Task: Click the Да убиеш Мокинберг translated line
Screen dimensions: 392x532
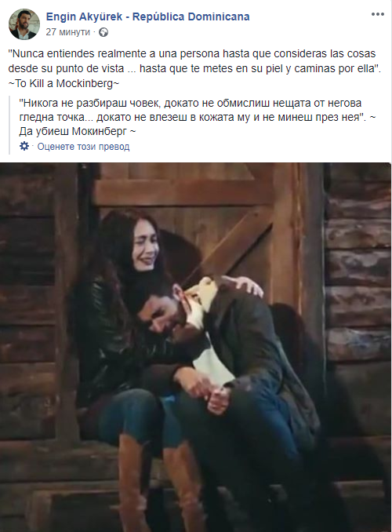Action: [x=78, y=131]
